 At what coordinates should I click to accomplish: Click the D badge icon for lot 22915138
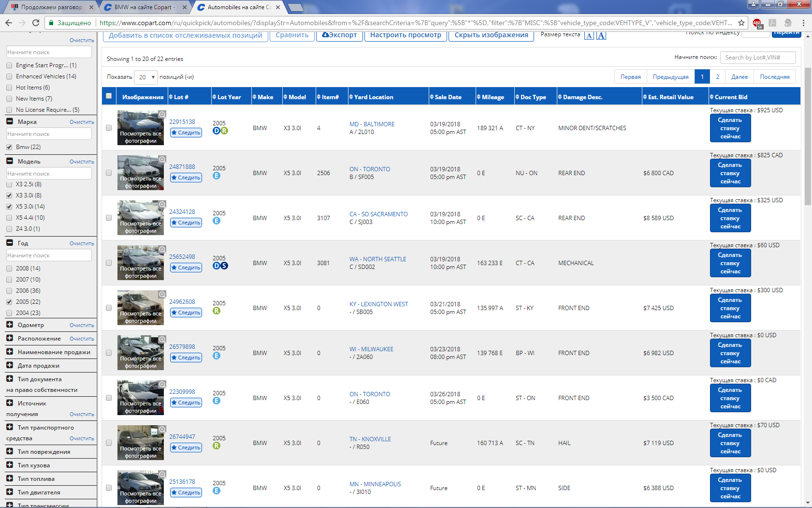pyautogui.click(x=217, y=131)
